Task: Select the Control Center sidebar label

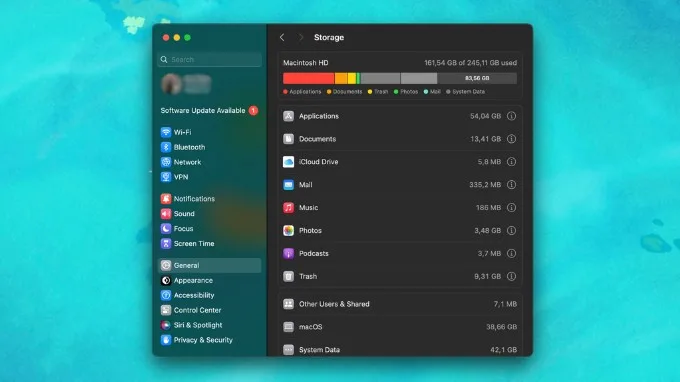Action: point(197,310)
